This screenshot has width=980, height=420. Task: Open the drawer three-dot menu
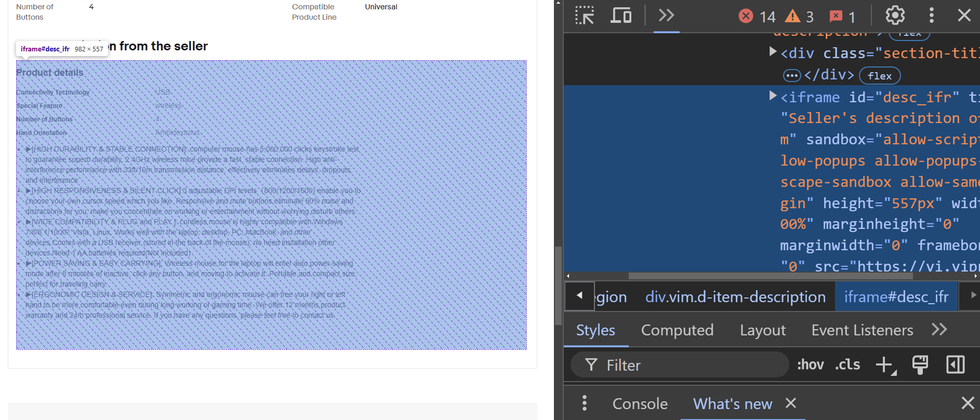pos(585,403)
